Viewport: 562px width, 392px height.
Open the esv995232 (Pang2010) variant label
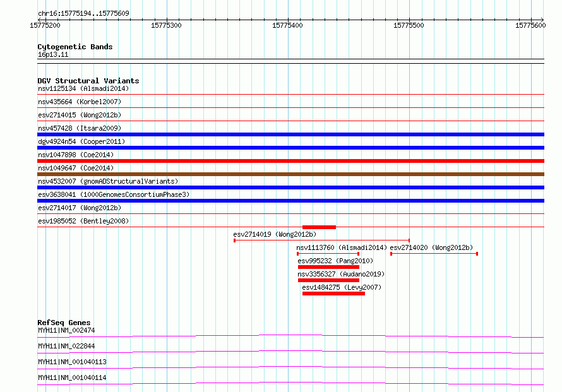point(335,261)
